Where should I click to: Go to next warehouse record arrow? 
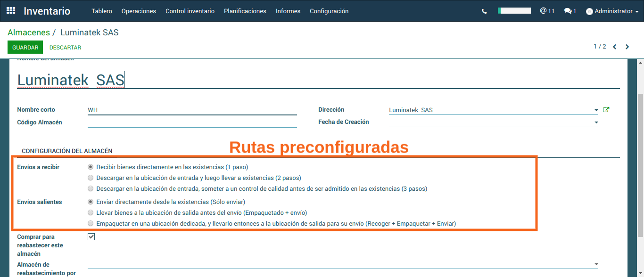pos(627,47)
